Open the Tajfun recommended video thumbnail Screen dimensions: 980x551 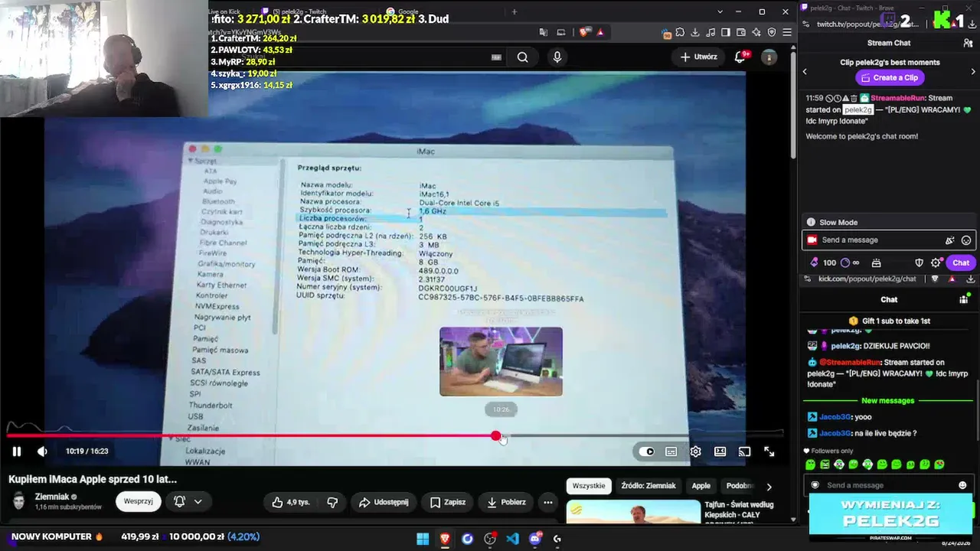pos(633,511)
